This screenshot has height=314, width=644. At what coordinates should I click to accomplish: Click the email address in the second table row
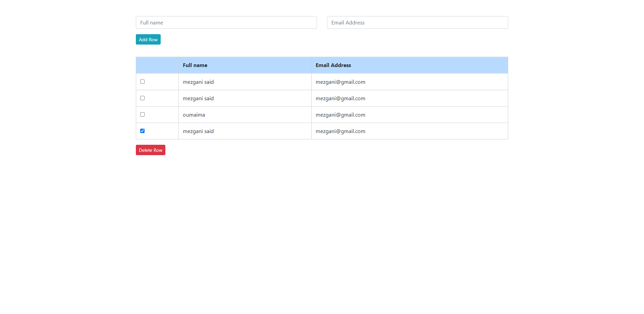[x=340, y=99]
